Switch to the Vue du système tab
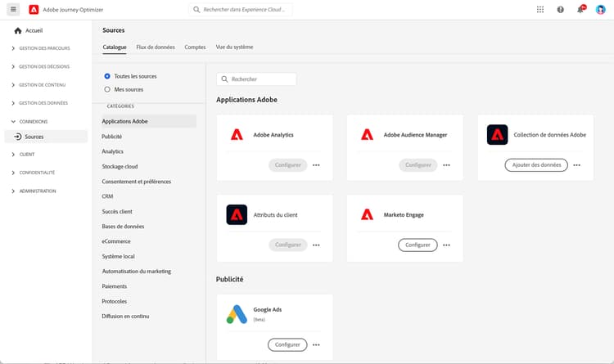 point(234,47)
